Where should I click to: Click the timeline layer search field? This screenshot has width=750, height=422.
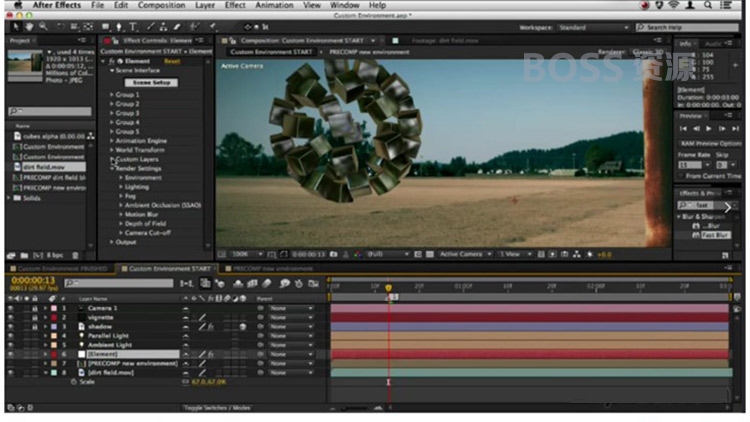[x=119, y=283]
